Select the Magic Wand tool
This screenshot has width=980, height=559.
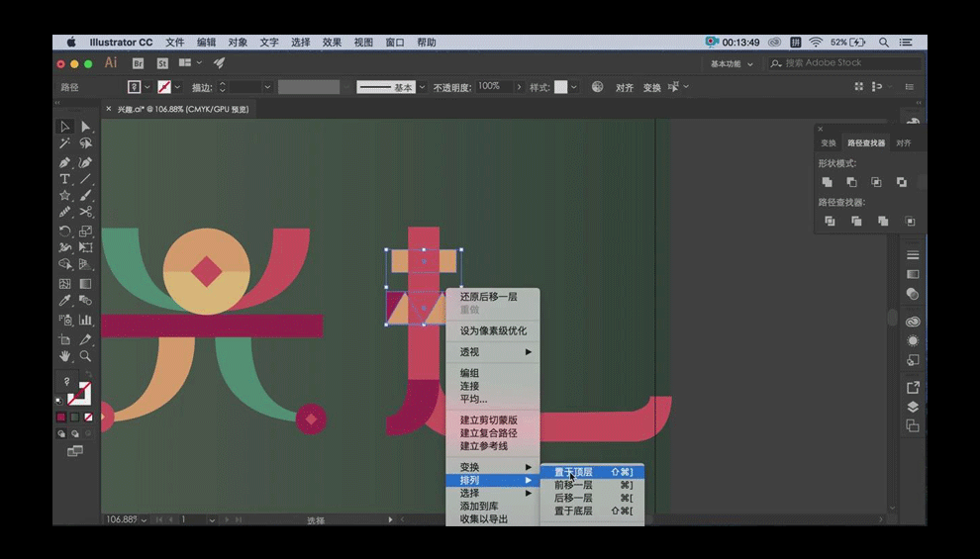click(64, 144)
